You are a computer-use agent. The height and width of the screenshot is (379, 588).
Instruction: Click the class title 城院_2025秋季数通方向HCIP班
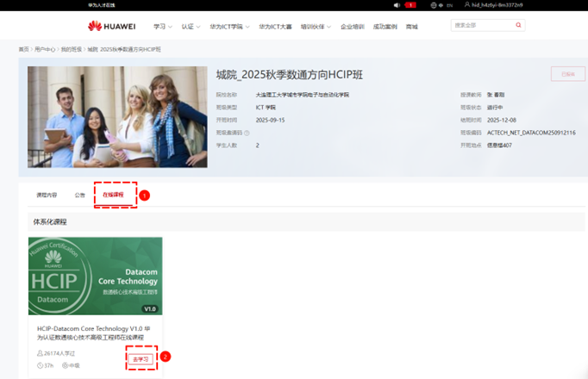tap(289, 75)
